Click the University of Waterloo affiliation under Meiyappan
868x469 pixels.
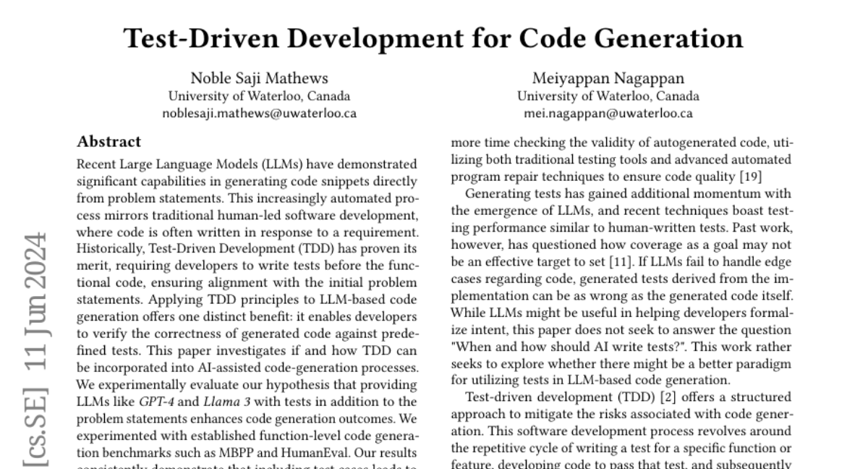click(x=608, y=96)
